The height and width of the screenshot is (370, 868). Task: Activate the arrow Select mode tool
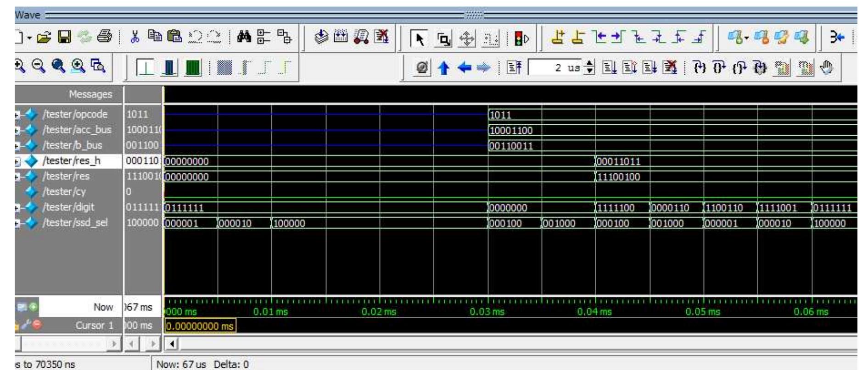pyautogui.click(x=419, y=39)
